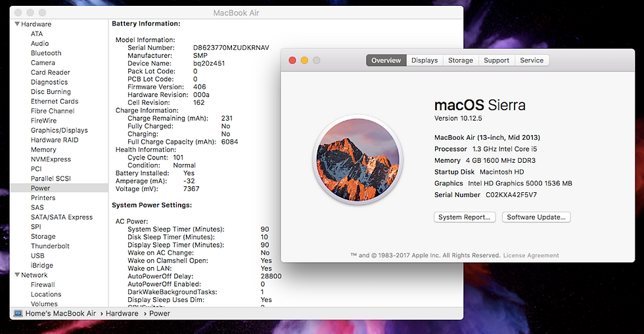Viewport: 644px width, 334px height.
Task: Select SATA/SATA Express in the sidebar
Action: [x=62, y=217]
